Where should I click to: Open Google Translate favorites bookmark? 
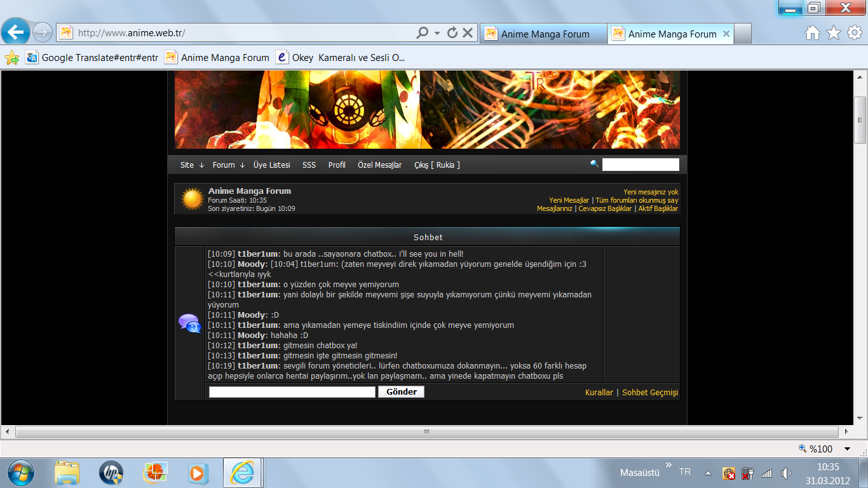click(92, 58)
